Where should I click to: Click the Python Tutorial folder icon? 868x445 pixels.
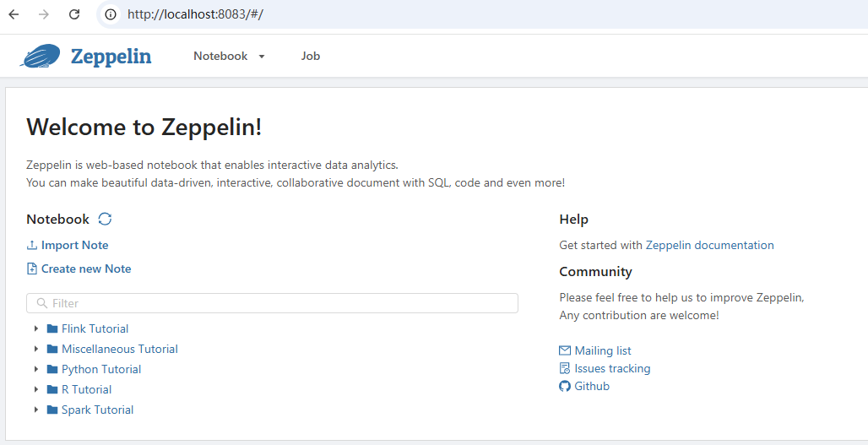[52, 369]
